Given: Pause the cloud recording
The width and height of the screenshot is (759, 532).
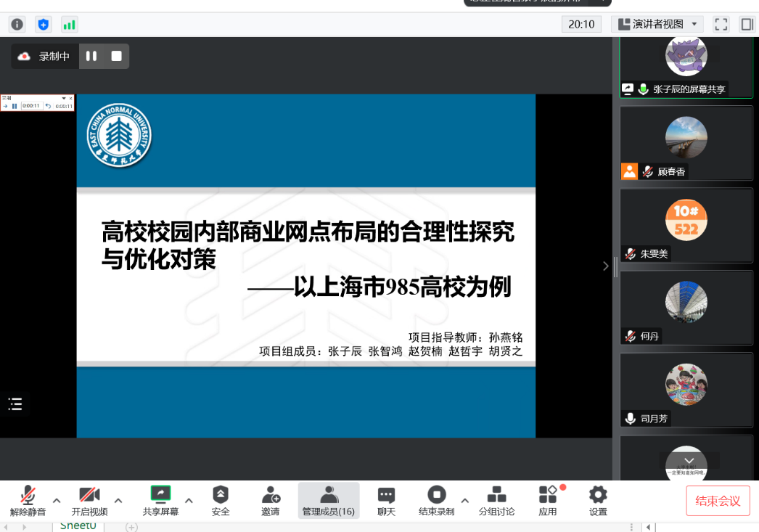Looking at the screenshot, I should 91,56.
